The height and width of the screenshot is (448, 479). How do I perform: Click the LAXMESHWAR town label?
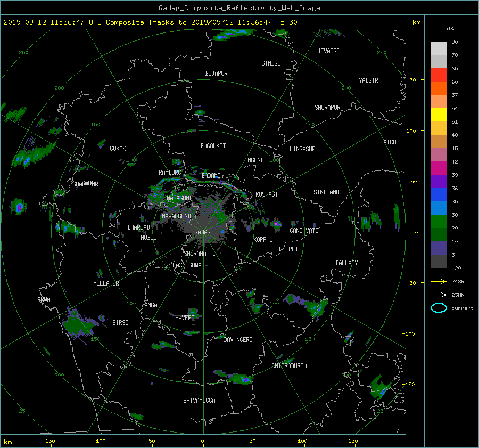(188, 265)
